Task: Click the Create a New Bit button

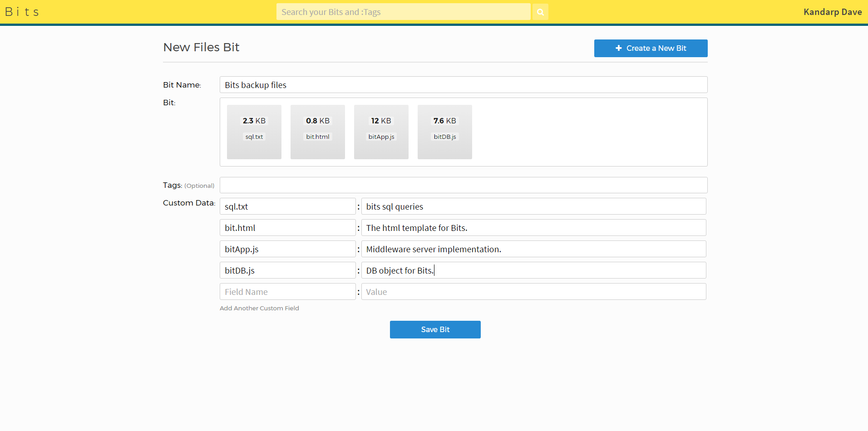Action: 651,48
